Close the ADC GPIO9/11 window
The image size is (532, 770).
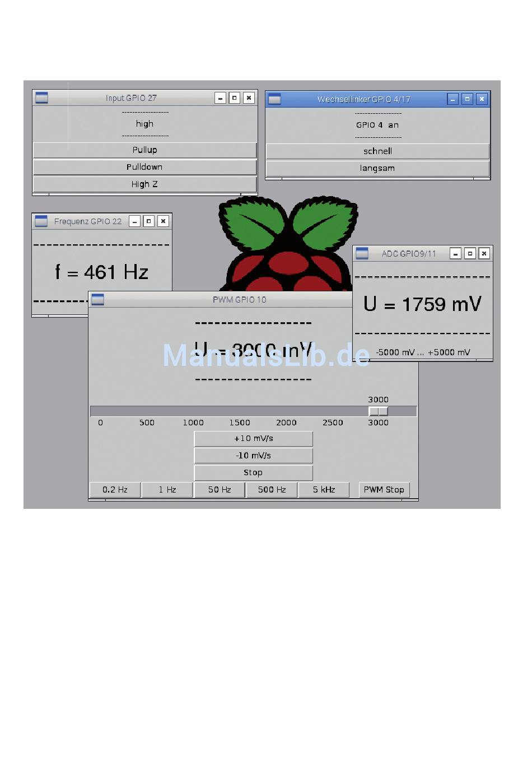click(x=484, y=254)
